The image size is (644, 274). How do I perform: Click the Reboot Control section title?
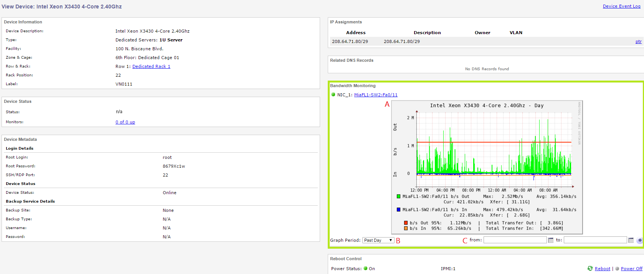click(x=346, y=259)
